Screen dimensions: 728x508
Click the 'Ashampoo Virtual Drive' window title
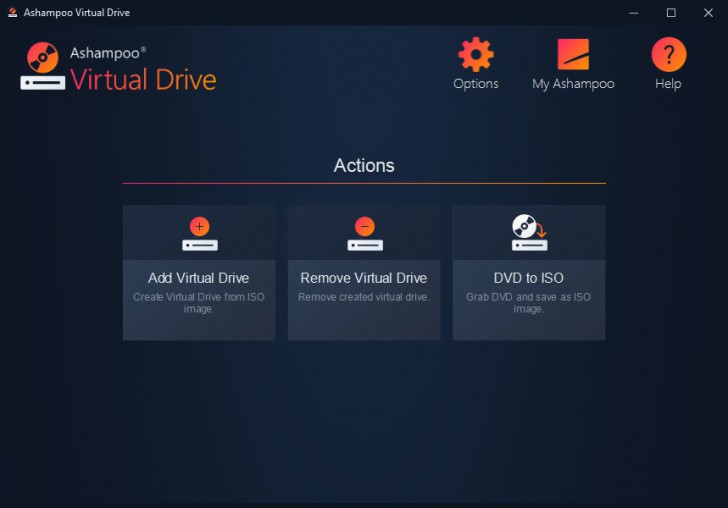point(77,13)
